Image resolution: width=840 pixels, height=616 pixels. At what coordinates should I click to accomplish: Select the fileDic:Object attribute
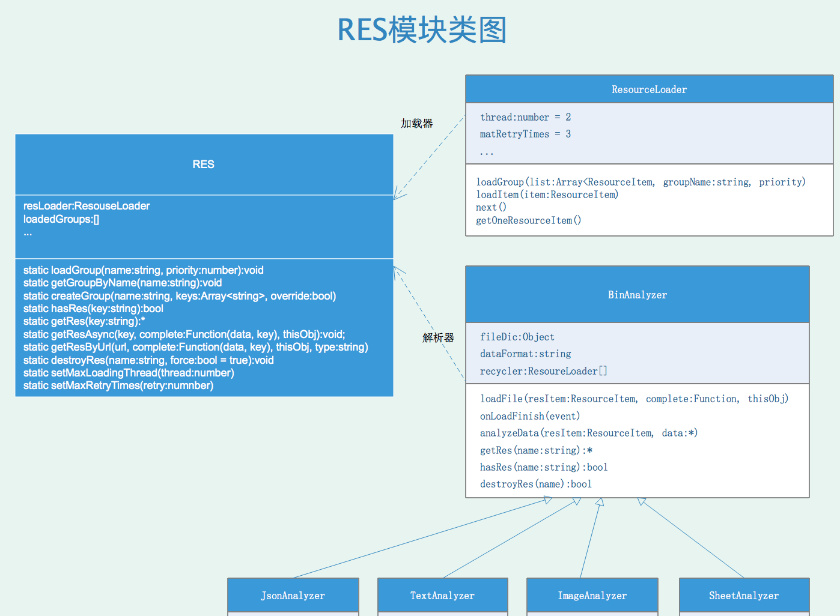517,337
